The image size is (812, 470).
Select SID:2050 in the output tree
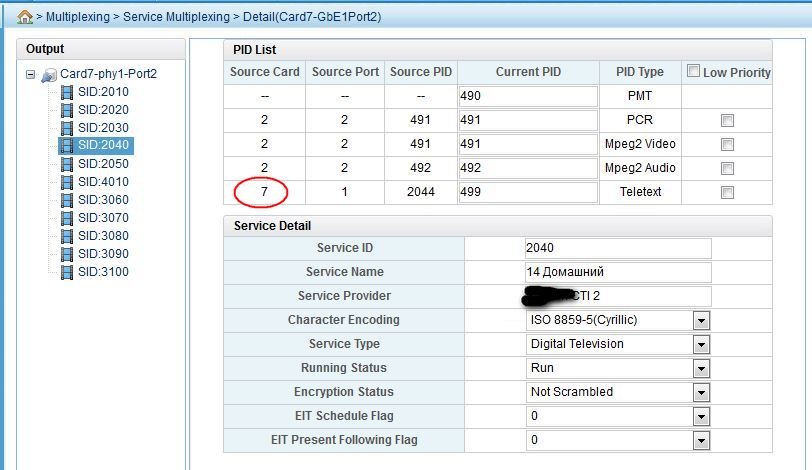pos(103,164)
